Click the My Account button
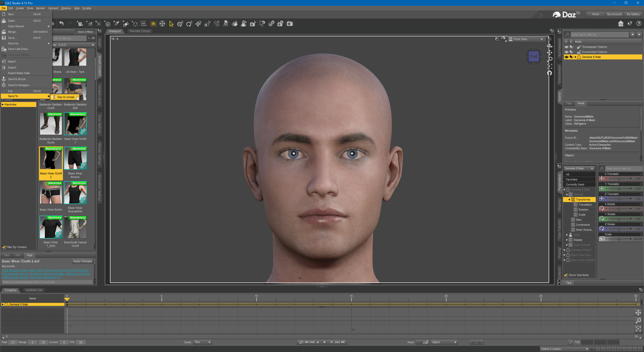Image resolution: width=644 pixels, height=352 pixels. pos(614,14)
